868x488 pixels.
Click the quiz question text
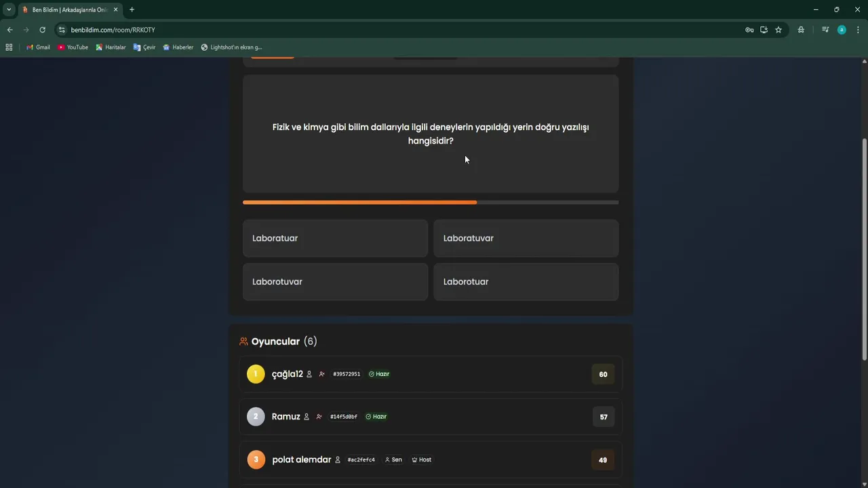point(431,134)
